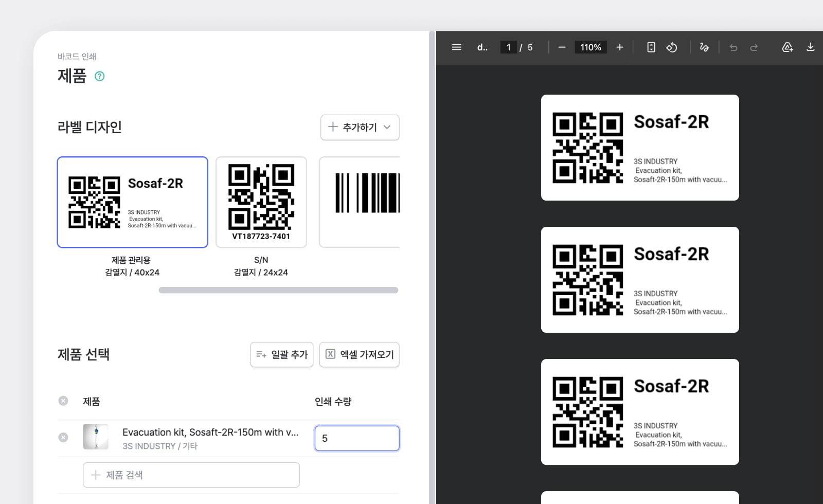Download the PDF using the download icon

(811, 47)
